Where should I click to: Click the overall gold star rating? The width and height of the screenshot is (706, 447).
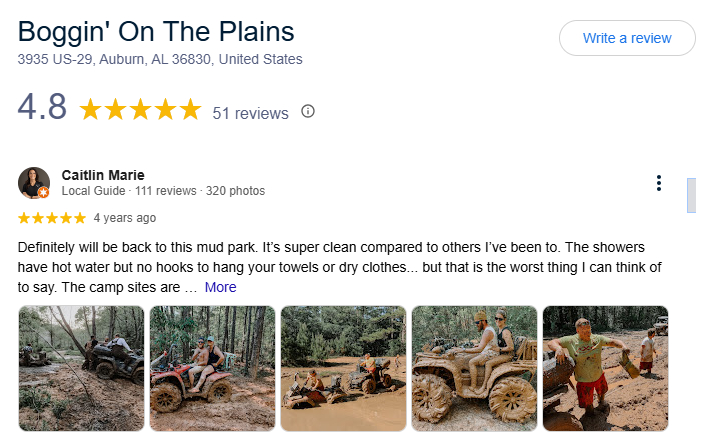[x=140, y=109]
